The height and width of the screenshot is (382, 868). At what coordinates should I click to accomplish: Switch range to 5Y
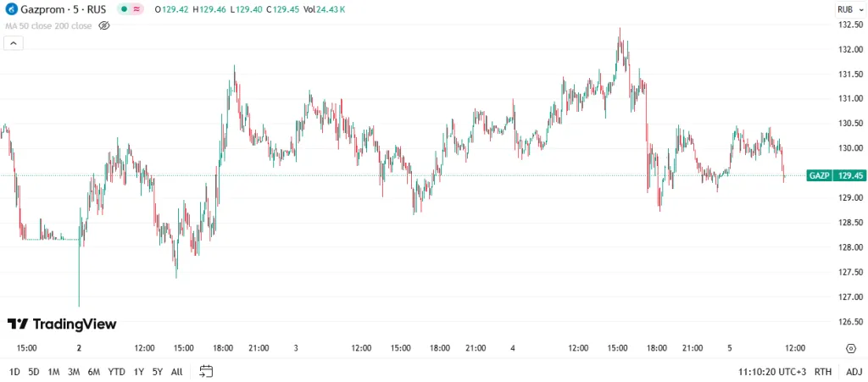(158, 371)
